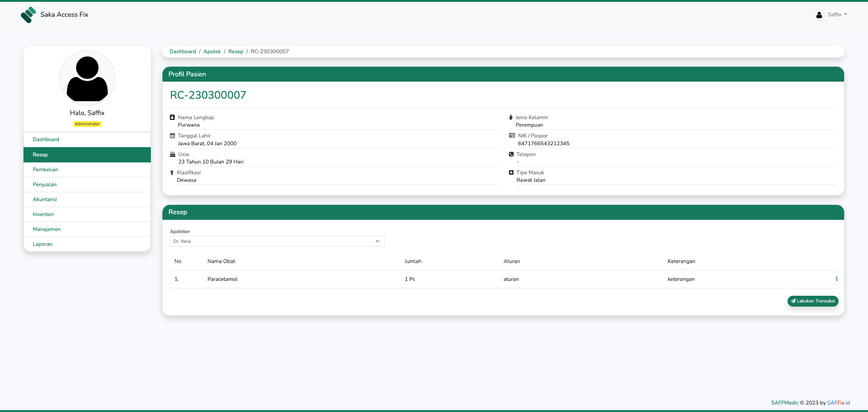Click the calendar icon next to Tanggal Lahir
This screenshot has width=868, height=412.
[x=172, y=136]
